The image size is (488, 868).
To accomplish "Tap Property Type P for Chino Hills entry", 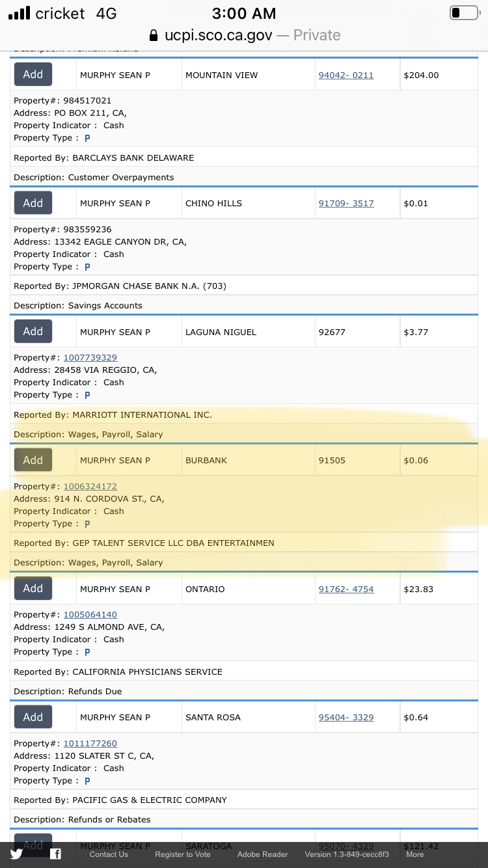I will (x=87, y=267).
